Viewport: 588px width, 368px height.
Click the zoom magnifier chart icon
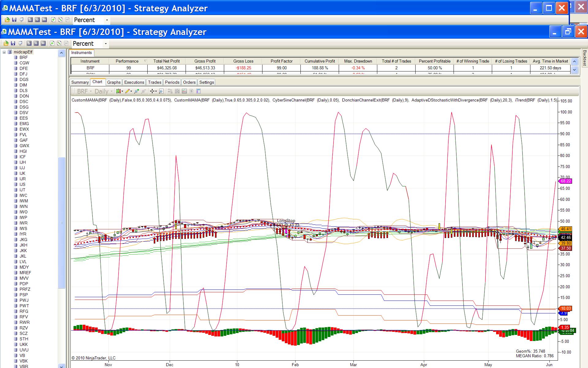(161, 91)
